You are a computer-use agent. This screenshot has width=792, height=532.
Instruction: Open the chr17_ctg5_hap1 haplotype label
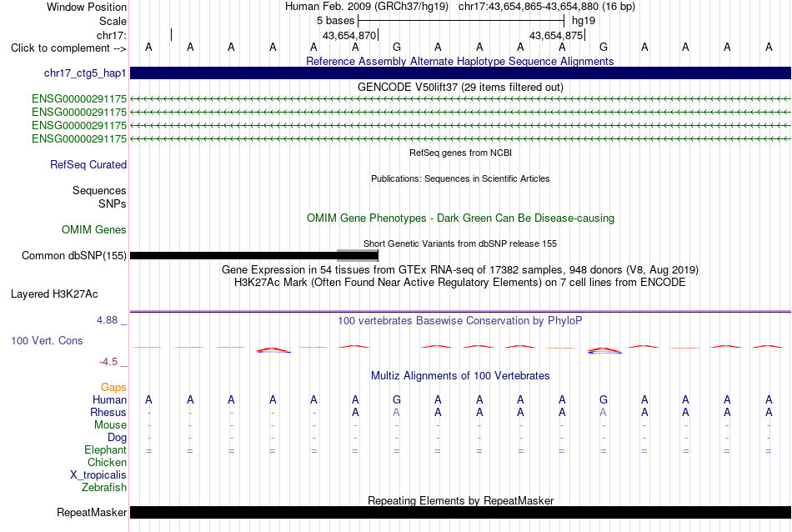(x=85, y=73)
